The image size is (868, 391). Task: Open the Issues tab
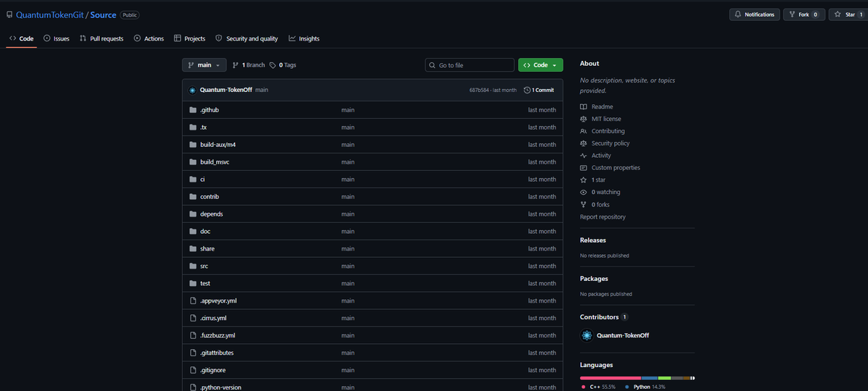[56, 38]
